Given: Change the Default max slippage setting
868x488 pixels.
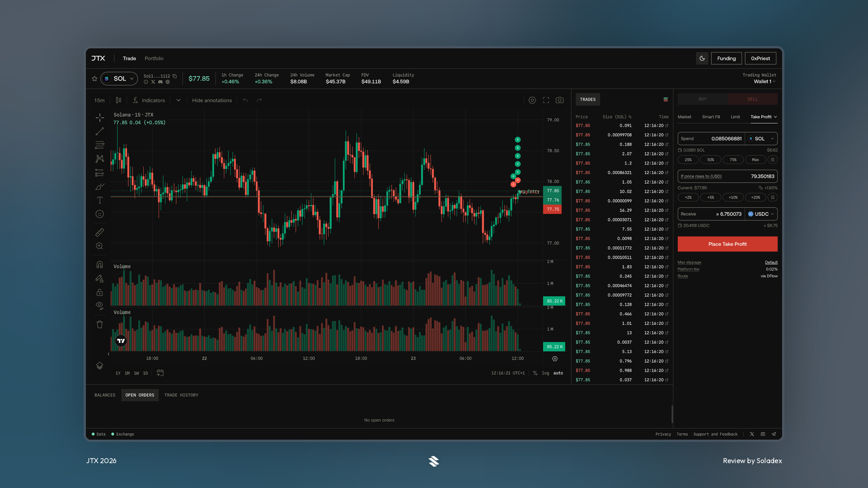Looking at the screenshot, I should (771, 263).
